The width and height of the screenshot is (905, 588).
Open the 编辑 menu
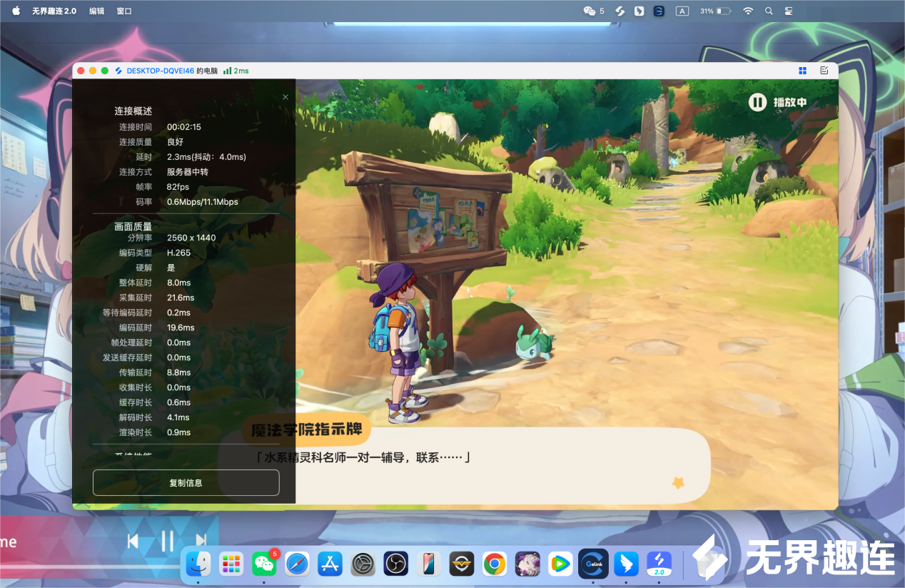pyautogui.click(x=96, y=11)
